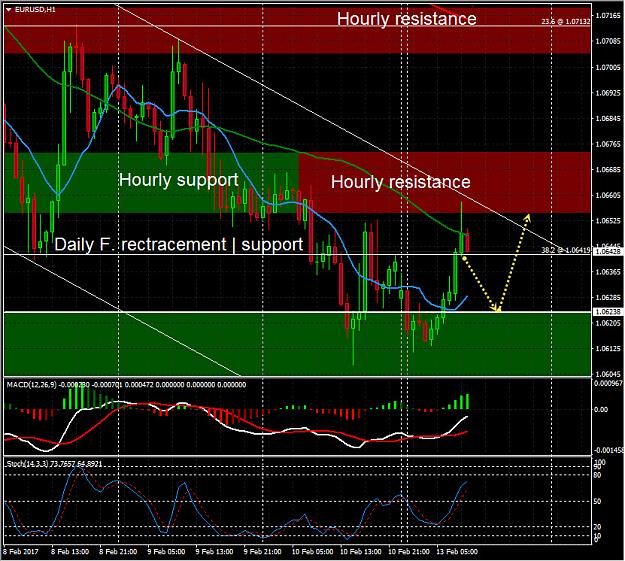625x561 pixels.
Task: Click the '10 Feb 21:00' time axis label
Action: pyautogui.click(x=409, y=552)
